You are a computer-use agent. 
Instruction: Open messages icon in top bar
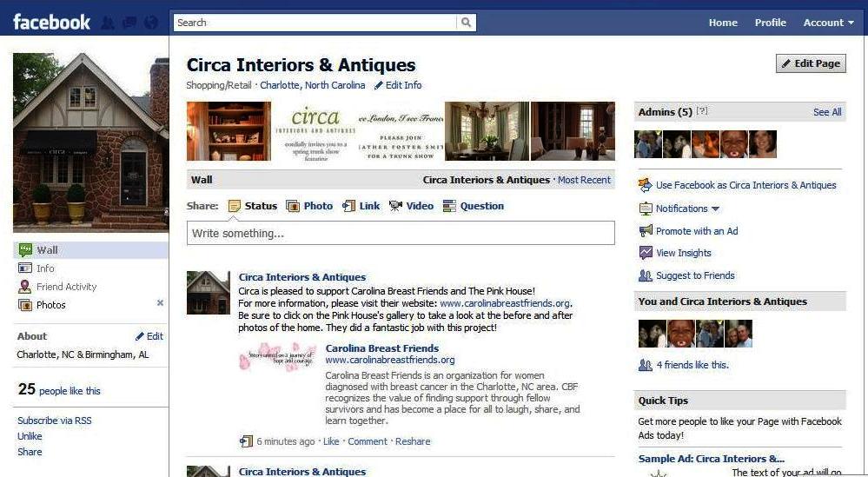pos(129,23)
